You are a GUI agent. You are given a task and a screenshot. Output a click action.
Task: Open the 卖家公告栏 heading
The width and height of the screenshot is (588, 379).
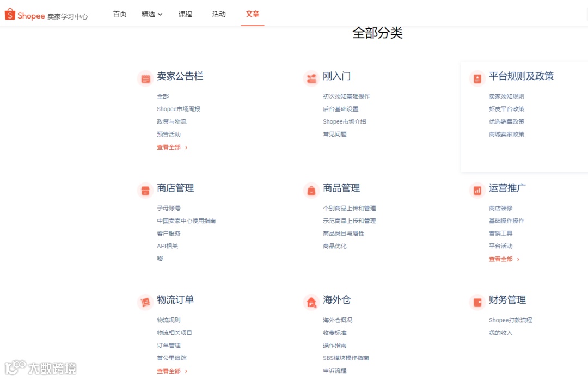pos(180,76)
